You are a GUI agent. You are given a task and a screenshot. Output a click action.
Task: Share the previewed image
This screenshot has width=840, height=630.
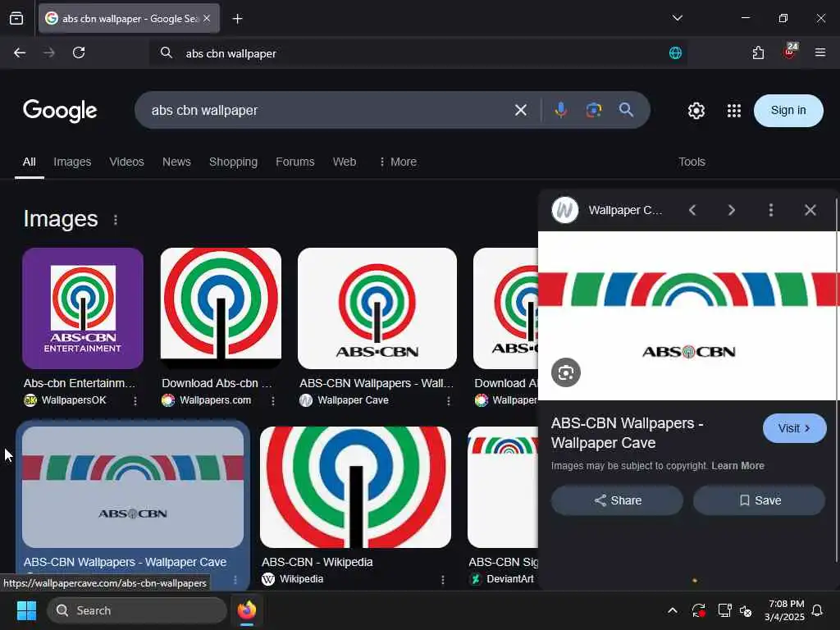pyautogui.click(x=617, y=500)
